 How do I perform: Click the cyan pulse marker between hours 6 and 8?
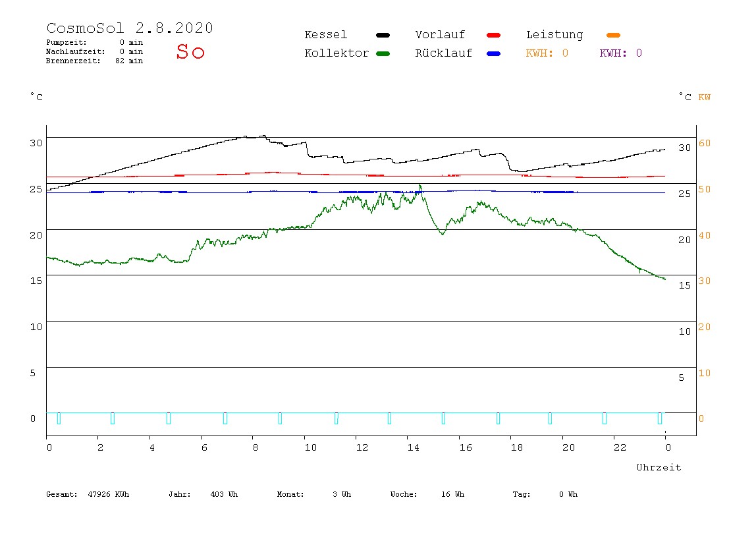225,418
